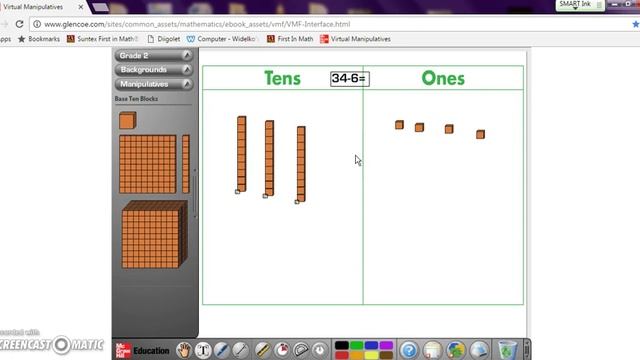Viewport: 640px width, 360px height.
Task: Click the round reset dial icon
Action: click(320, 350)
